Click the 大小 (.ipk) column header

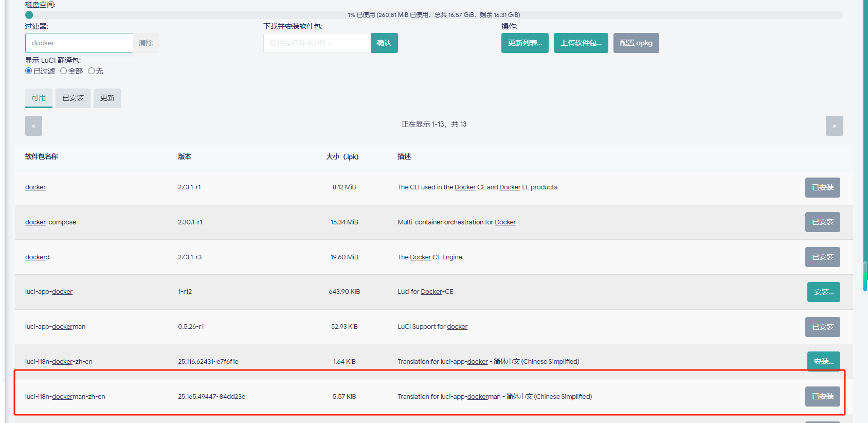coord(342,156)
